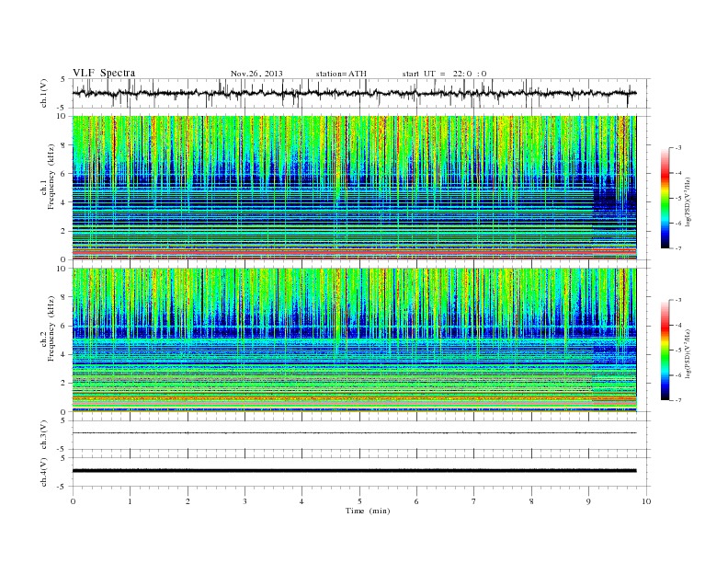Viewport: 728px width, 563px height.
Task: Click the time axis tick label "5"
Action: [359, 501]
